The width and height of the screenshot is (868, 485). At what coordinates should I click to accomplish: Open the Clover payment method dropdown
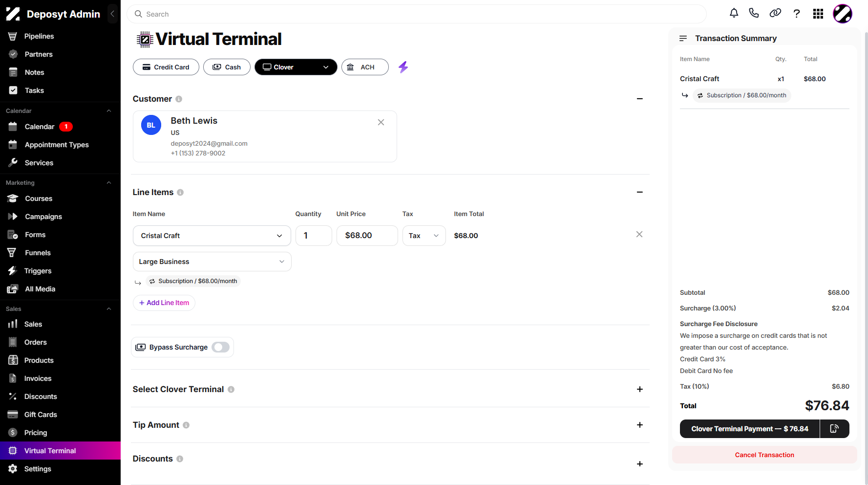296,67
